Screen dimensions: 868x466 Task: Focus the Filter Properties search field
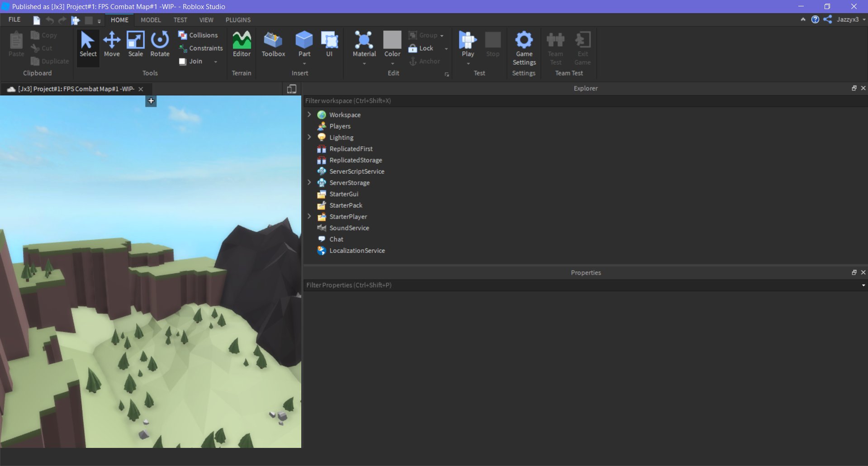[x=581, y=285]
